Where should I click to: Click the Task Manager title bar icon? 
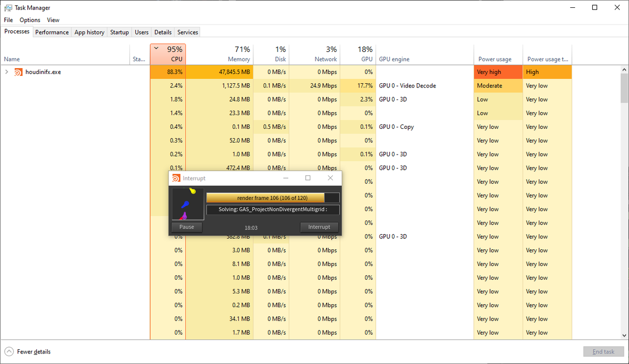(8, 8)
